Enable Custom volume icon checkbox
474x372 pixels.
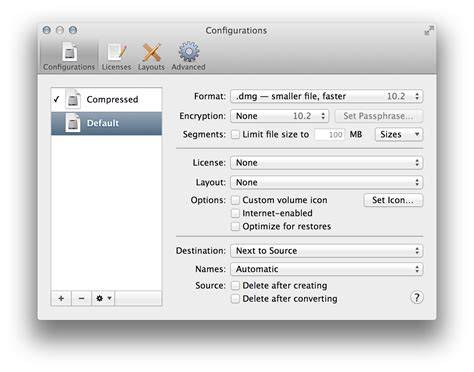point(235,200)
